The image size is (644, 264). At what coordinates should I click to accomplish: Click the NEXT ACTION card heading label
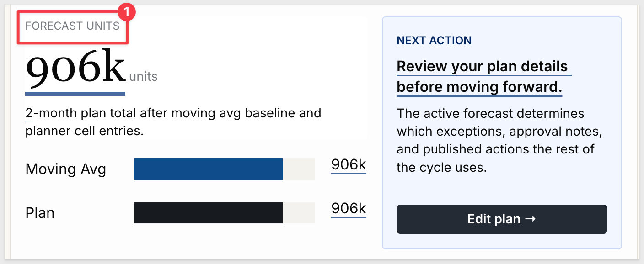point(434,40)
